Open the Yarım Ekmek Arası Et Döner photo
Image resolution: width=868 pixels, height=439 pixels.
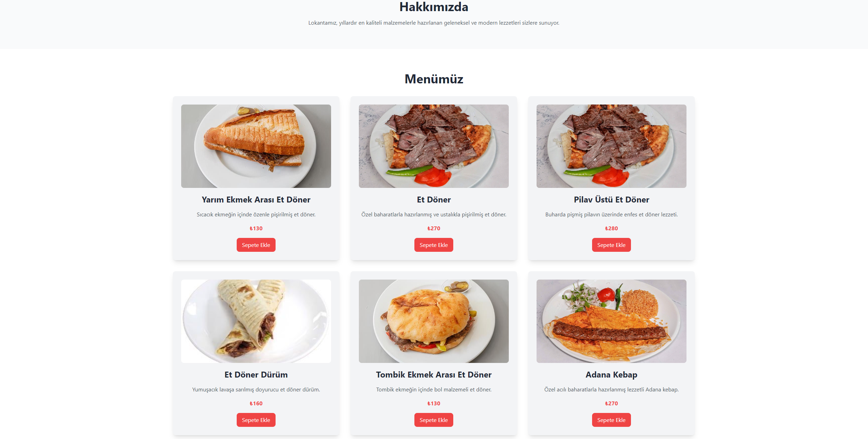click(256, 146)
